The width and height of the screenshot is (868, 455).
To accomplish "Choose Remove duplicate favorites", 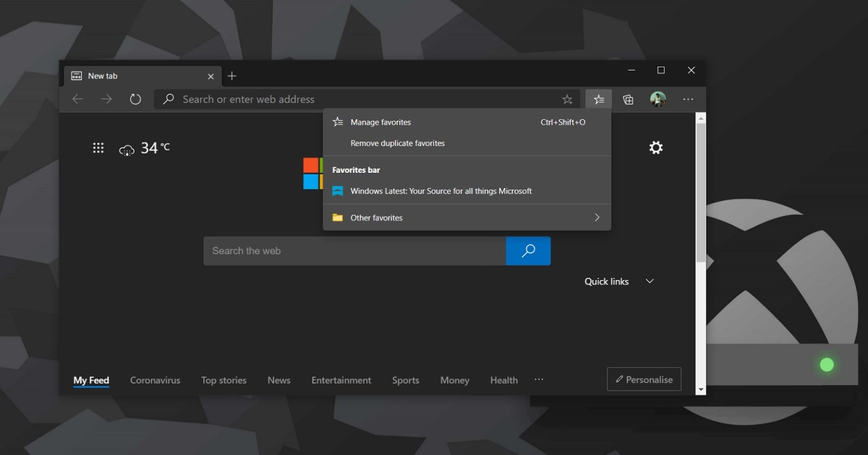I will pos(397,143).
